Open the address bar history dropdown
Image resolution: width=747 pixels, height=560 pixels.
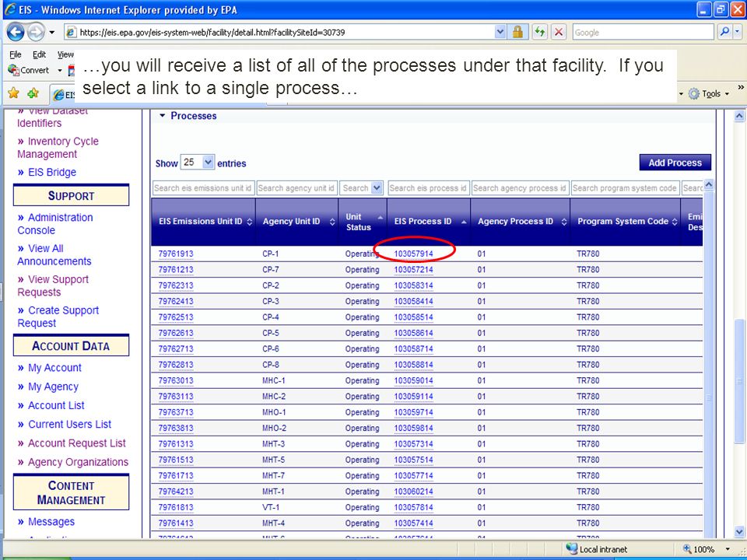pyautogui.click(x=500, y=33)
